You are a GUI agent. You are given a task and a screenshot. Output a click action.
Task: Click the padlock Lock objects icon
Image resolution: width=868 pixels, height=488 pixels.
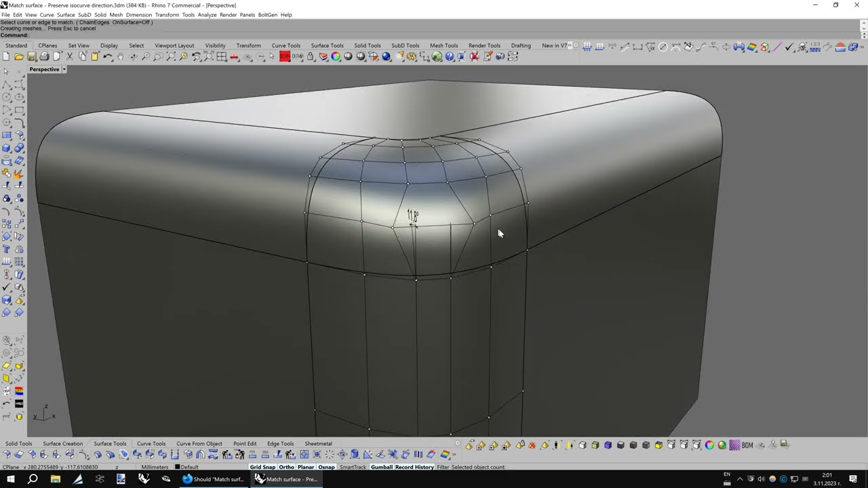click(x=311, y=57)
